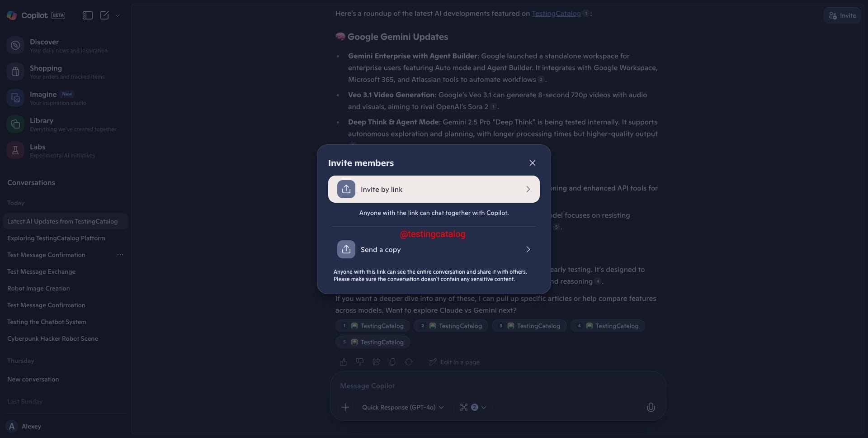Screen dimensions: 868x438
Task: Open Quick Response (GPT-4o) model dropdown
Action: [403, 407]
